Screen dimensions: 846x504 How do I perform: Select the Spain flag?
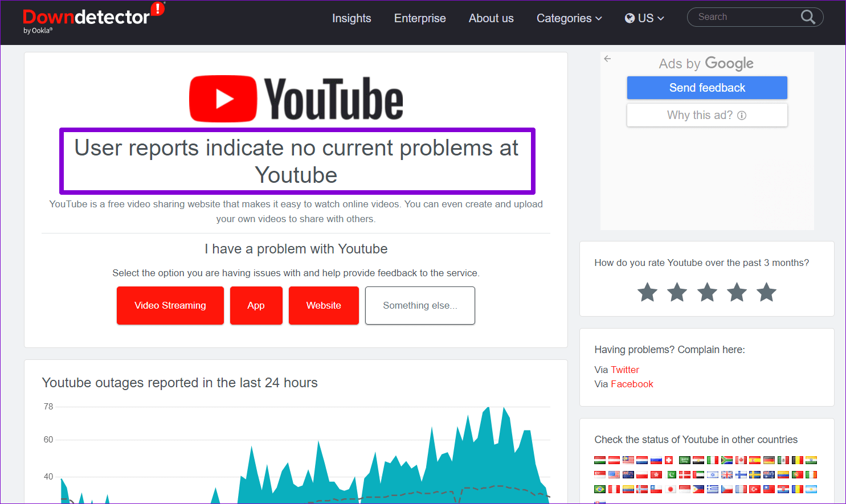pos(755,460)
